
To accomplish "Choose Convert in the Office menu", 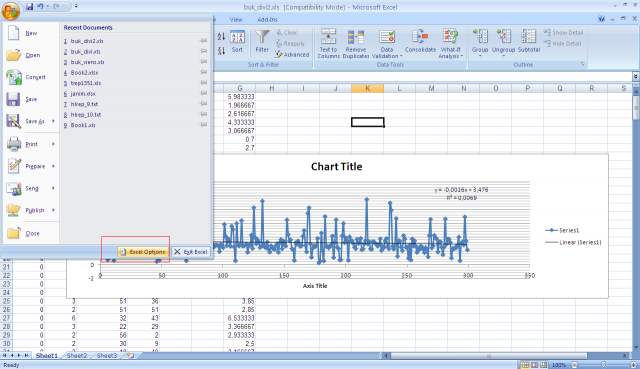I will click(31, 77).
